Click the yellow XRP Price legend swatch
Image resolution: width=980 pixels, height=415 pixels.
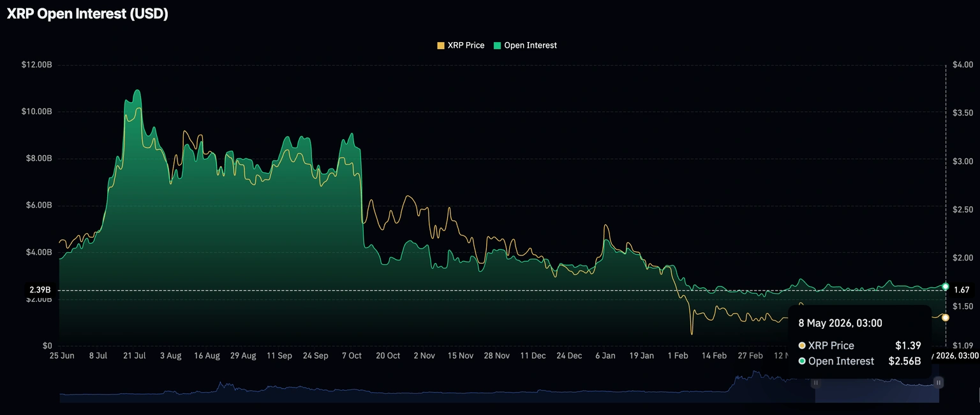[441, 45]
